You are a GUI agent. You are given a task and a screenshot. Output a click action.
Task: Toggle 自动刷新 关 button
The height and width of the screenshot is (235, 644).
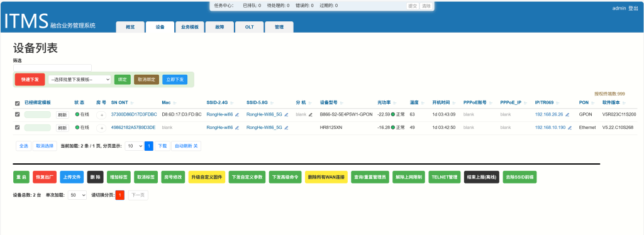tap(186, 146)
